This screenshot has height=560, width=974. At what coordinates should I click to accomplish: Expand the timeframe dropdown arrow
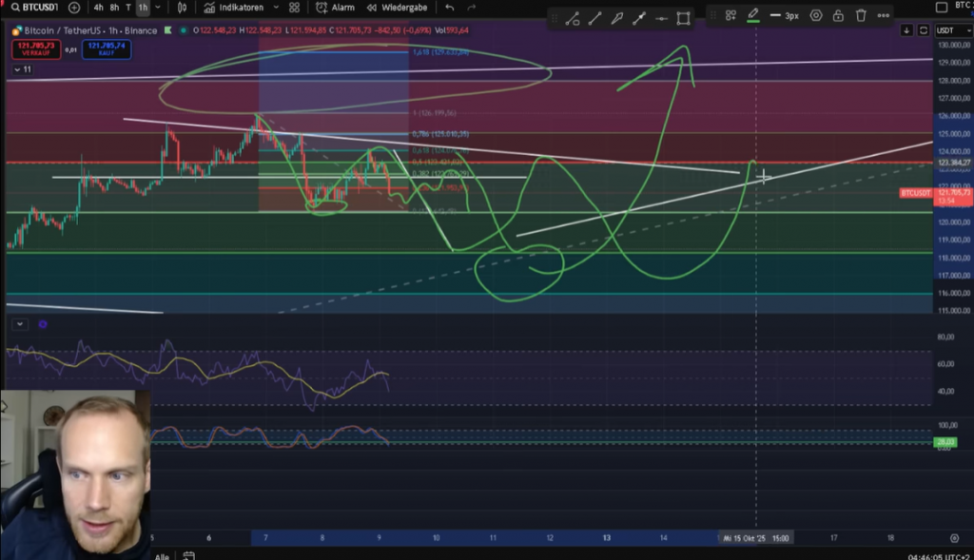point(159,8)
